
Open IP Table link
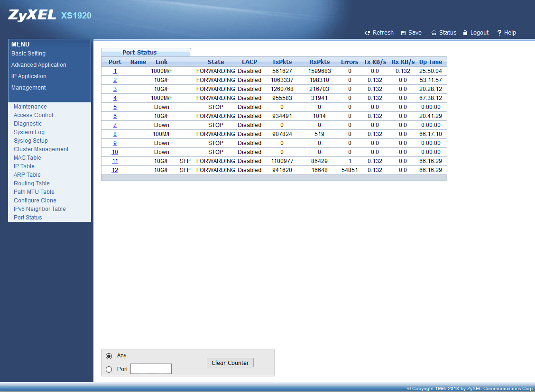24,166
